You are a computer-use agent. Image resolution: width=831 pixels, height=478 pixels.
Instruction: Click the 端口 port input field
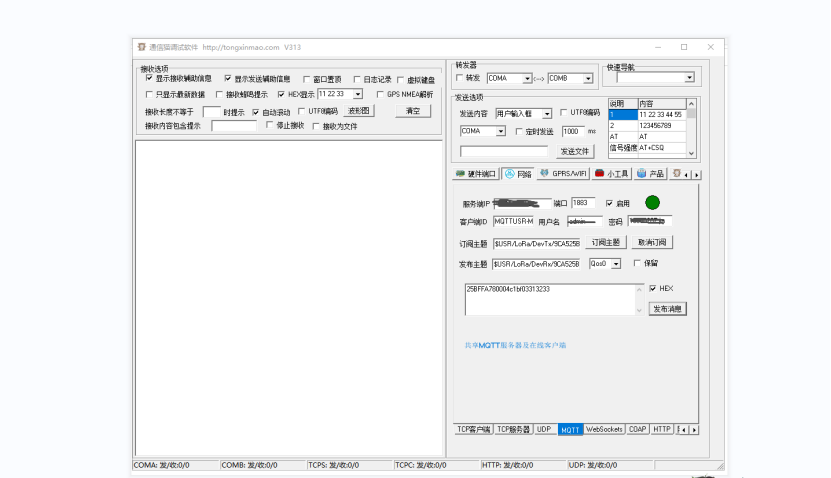tap(584, 203)
